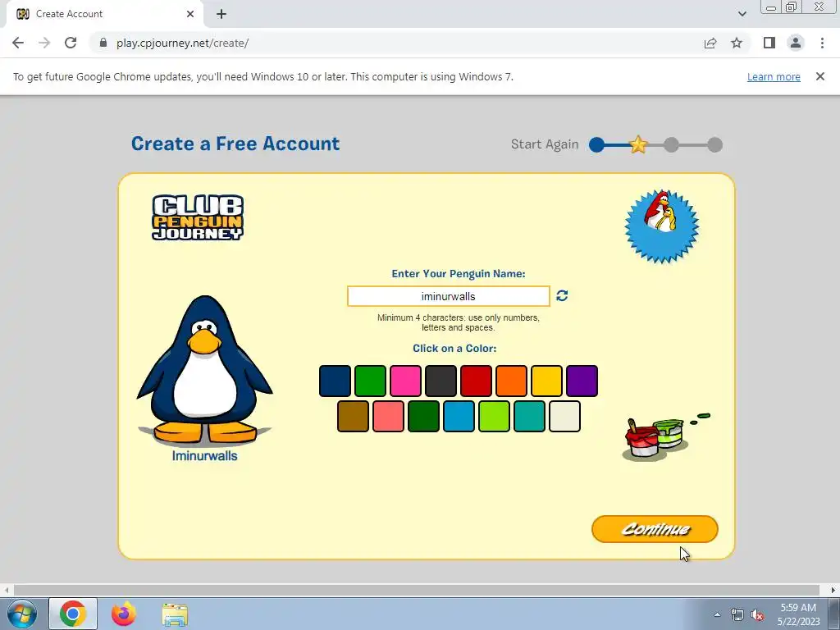Choose the red penguin color
Image resolution: width=840 pixels, height=630 pixels.
(x=476, y=381)
